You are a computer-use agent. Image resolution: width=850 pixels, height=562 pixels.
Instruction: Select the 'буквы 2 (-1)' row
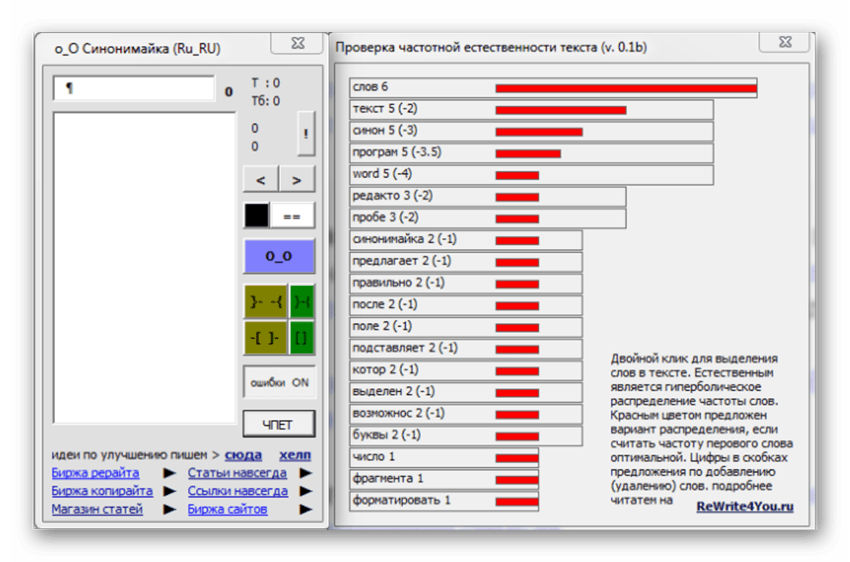466,435
